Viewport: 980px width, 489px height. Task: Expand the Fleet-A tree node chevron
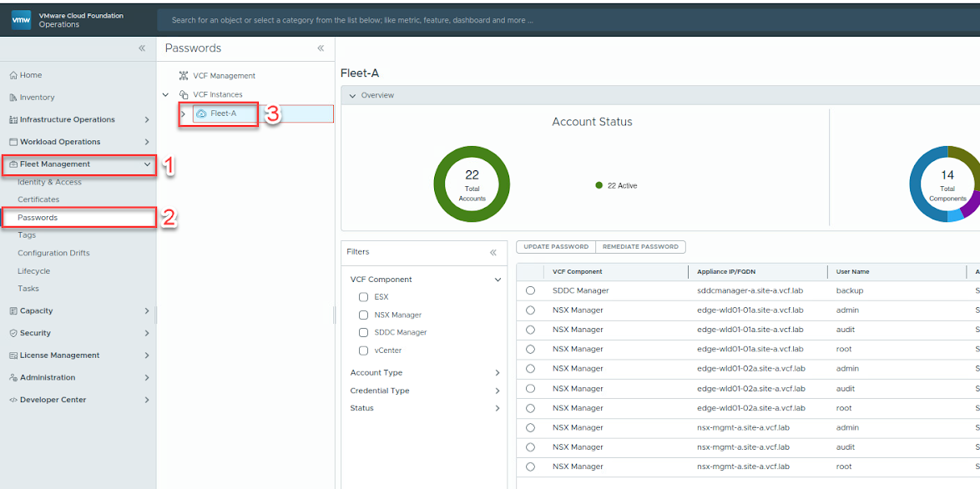tap(183, 113)
